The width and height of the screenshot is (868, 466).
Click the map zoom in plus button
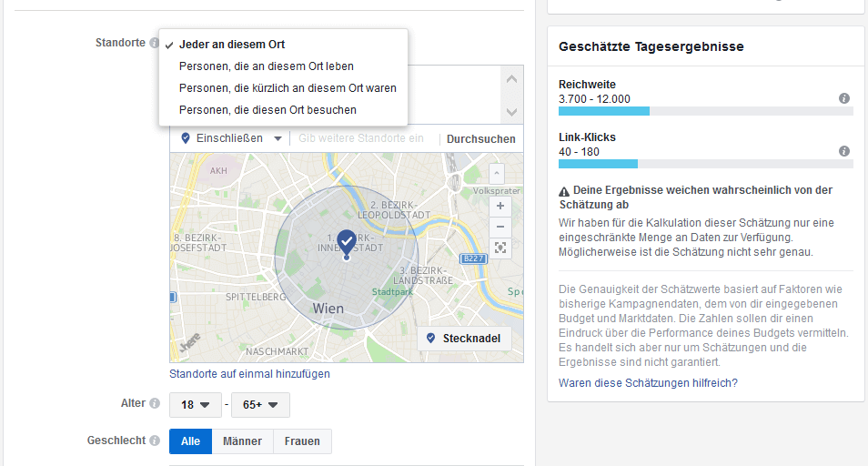500,207
